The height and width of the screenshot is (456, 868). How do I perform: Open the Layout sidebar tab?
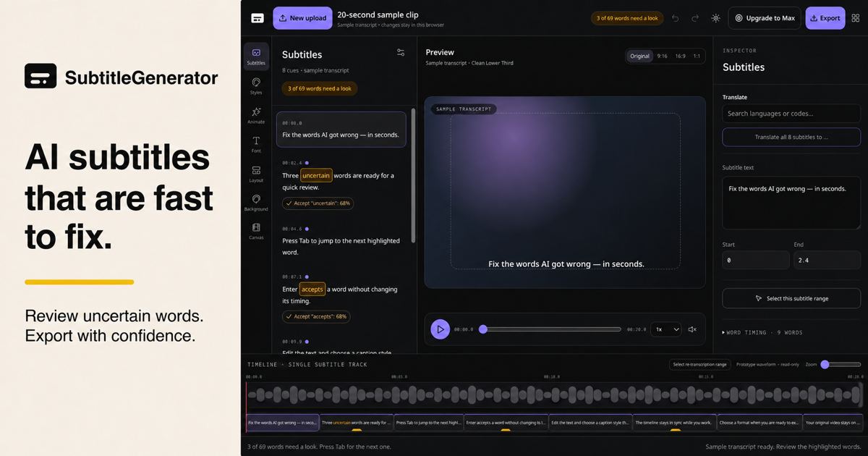[256, 174]
